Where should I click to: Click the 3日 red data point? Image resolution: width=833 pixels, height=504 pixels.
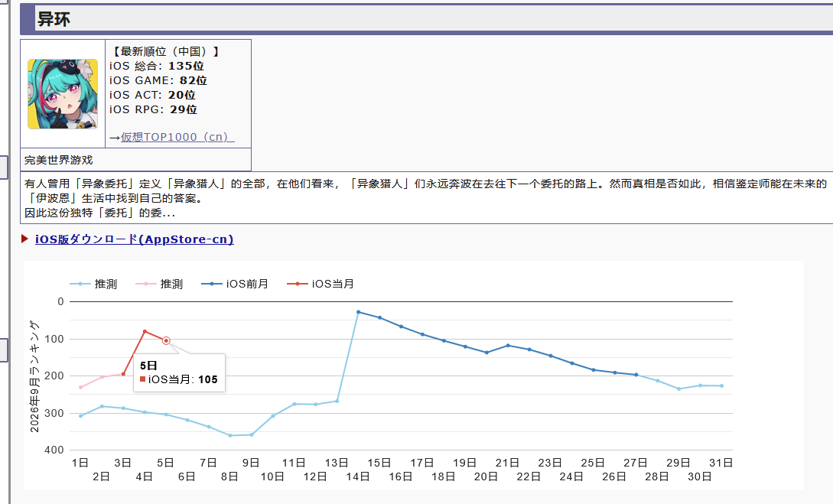[123, 374]
